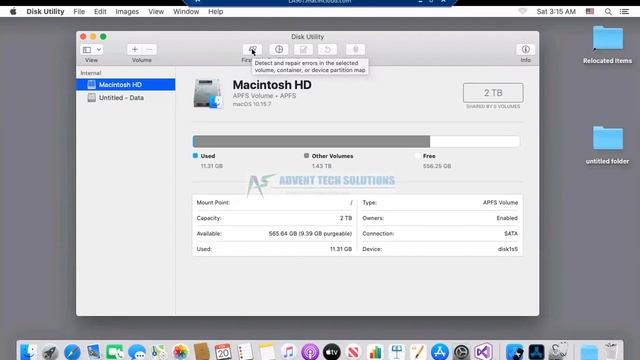The width and height of the screenshot is (640, 360).
Task: Open Maps from the Dock
Action: [159, 352]
